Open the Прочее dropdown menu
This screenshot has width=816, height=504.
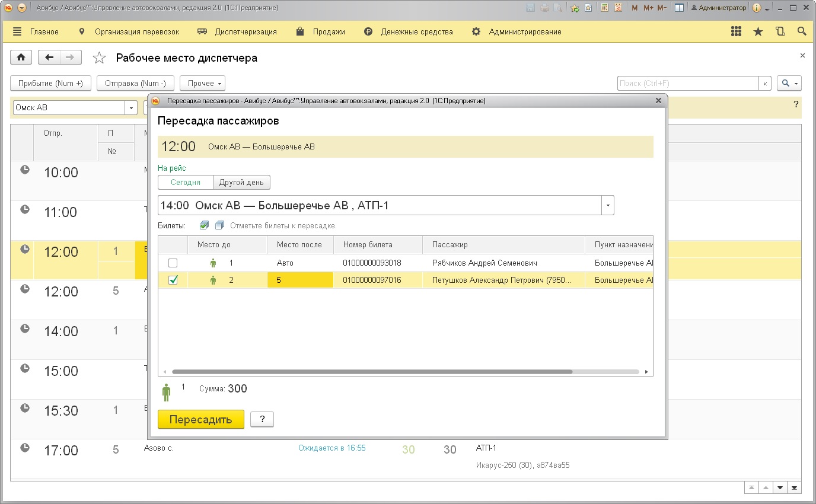tap(202, 84)
